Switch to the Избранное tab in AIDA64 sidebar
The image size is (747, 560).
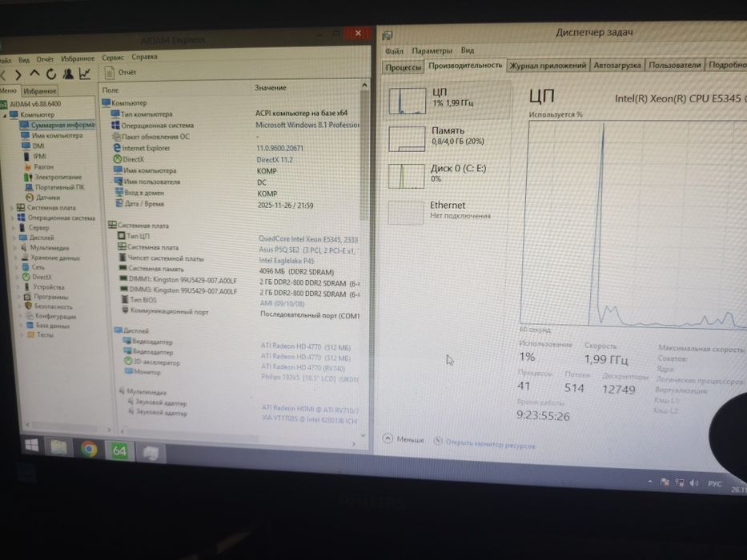click(x=39, y=90)
